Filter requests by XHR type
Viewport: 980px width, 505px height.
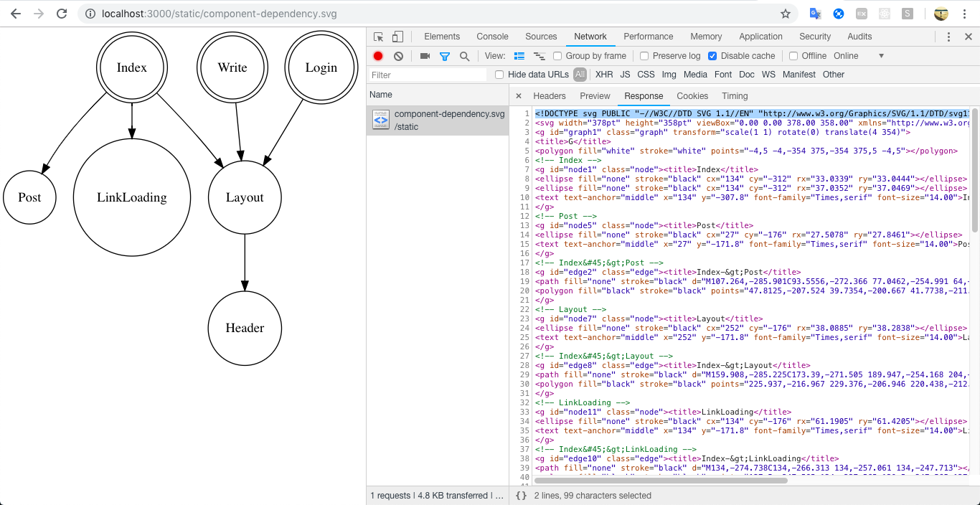pos(604,75)
